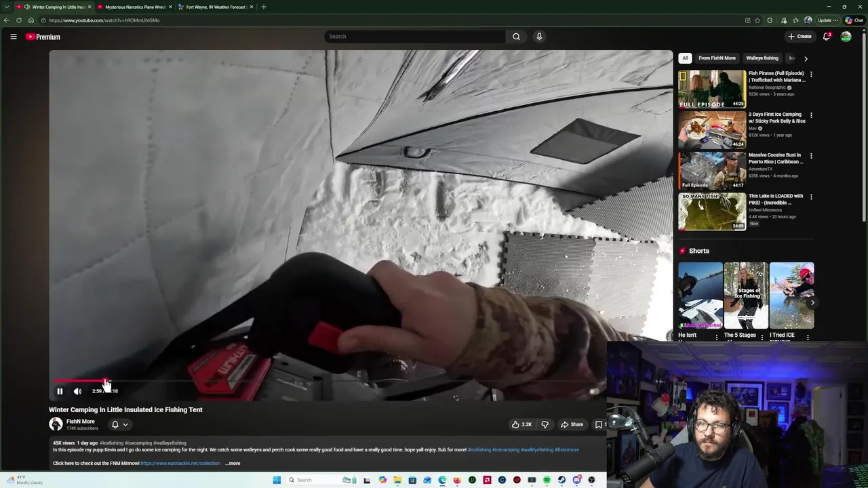Open Steam from the taskbar
Screen dimensions: 868x488
[x=561, y=480]
